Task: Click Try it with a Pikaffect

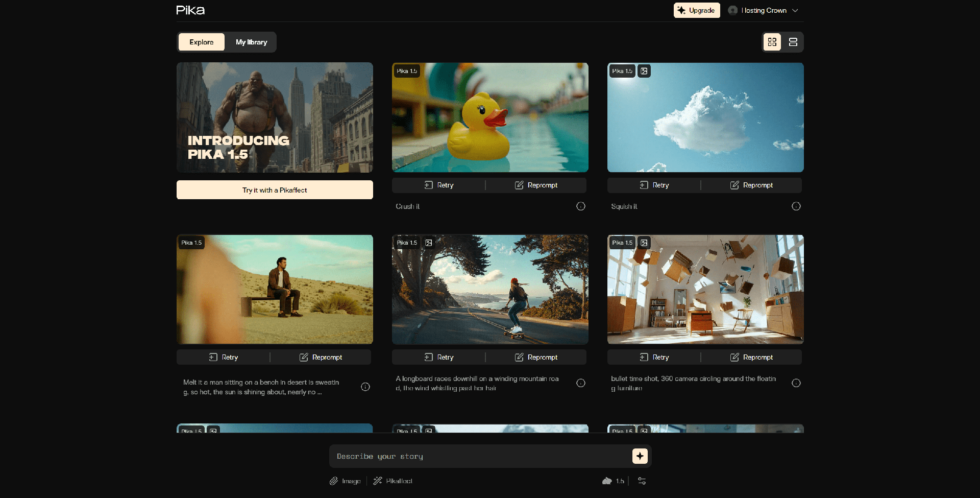Action: [x=275, y=190]
